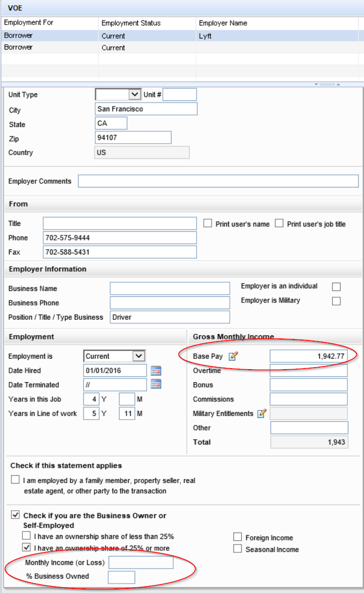This screenshot has height=593, width=364.
Task: Click the City field showing San Francisco
Action: coord(146,109)
